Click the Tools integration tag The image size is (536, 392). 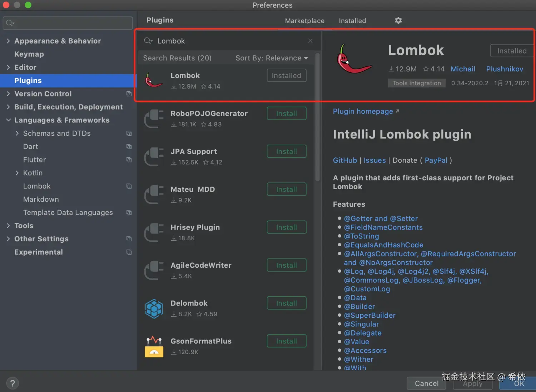[416, 83]
